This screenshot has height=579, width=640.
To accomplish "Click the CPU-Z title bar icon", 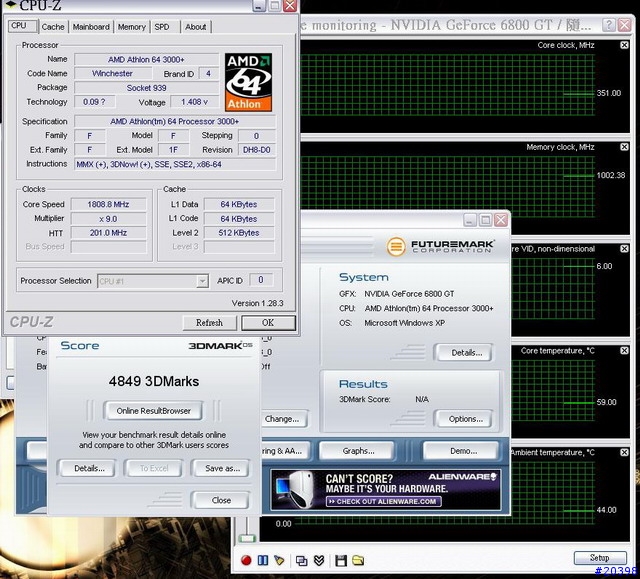I will pos(11,5).
